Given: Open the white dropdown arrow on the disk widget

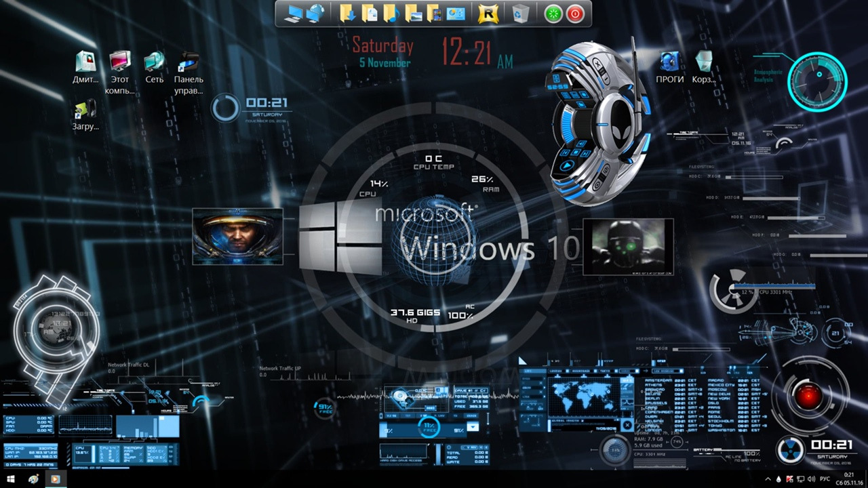Looking at the screenshot, I should pyautogui.click(x=473, y=428).
